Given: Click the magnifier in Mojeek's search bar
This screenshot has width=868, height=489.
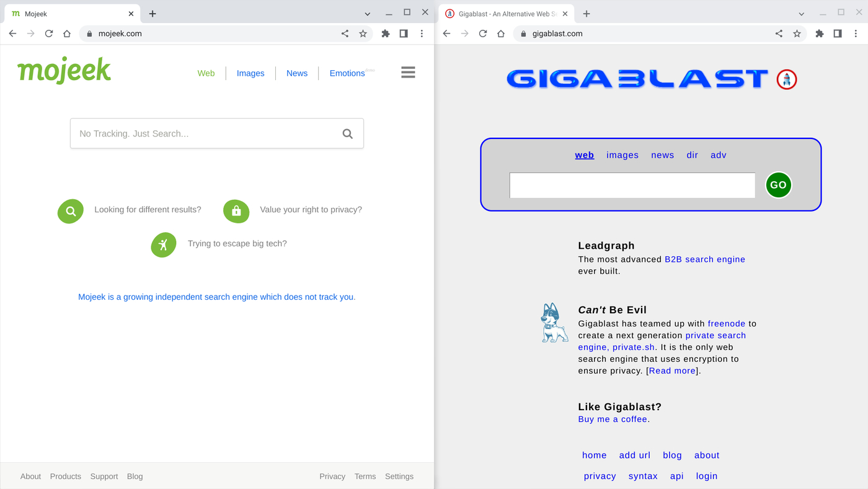Looking at the screenshot, I should [x=347, y=133].
